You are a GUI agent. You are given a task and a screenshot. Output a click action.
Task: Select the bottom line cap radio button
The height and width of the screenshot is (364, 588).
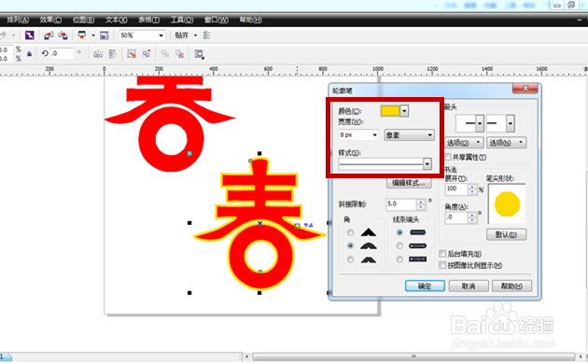[399, 259]
